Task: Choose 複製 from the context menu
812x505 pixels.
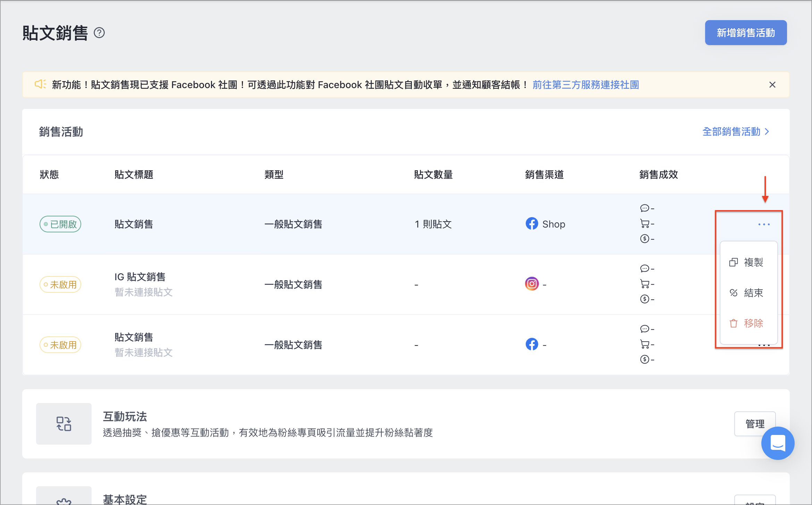Action: tap(748, 262)
